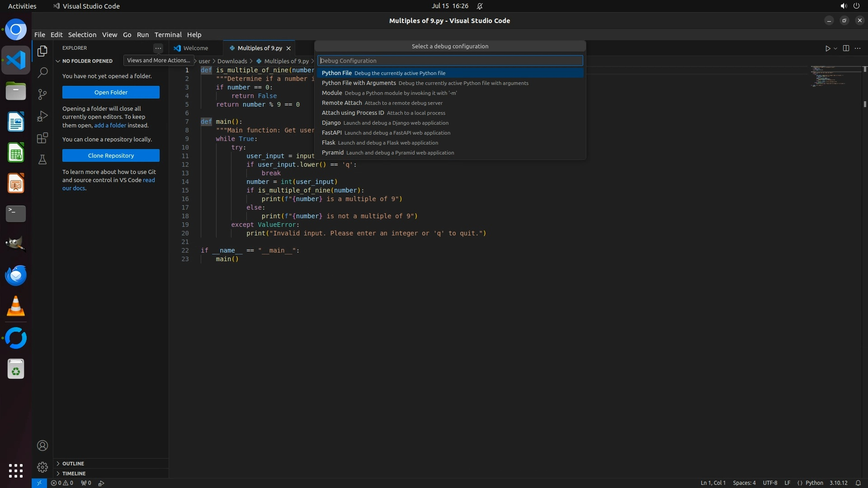Open the Run and Debug view
This screenshot has height=488, width=868.
[x=42, y=116]
